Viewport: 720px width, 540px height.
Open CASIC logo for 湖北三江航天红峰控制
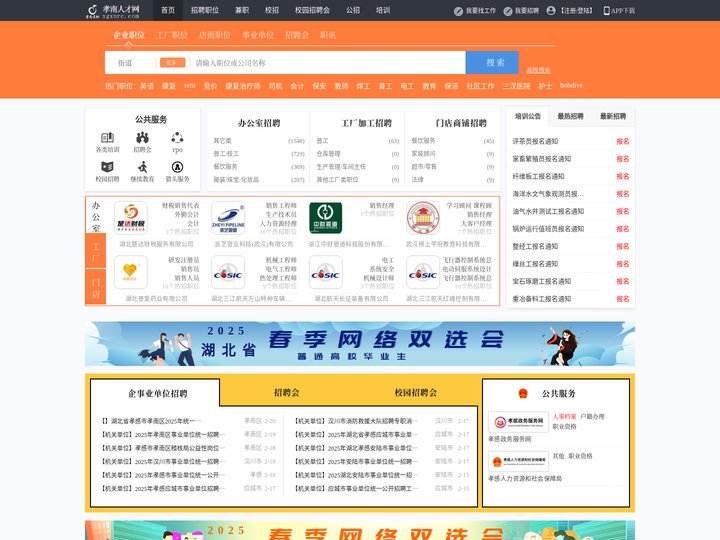pyautogui.click(x=423, y=272)
